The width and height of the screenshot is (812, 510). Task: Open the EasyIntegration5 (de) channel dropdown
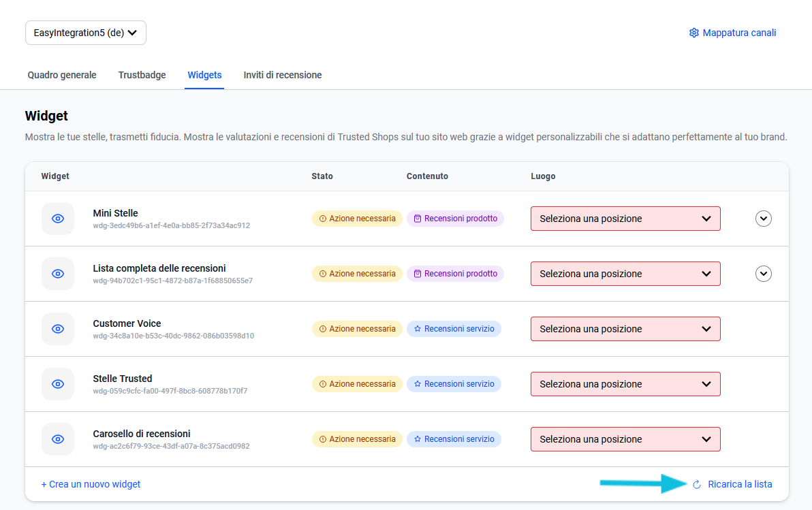coord(86,33)
